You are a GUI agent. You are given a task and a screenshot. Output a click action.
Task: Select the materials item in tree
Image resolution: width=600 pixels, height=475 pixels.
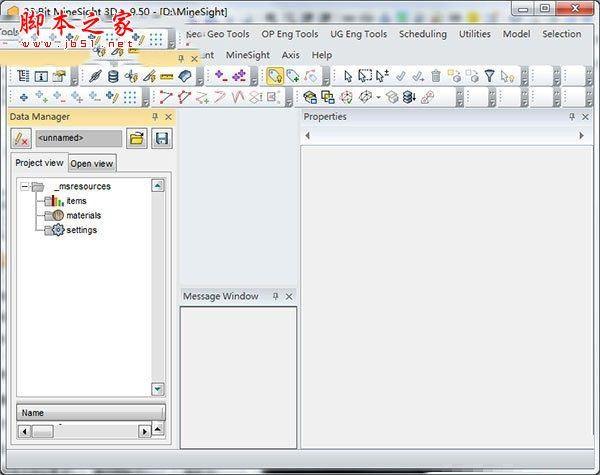[83, 215]
